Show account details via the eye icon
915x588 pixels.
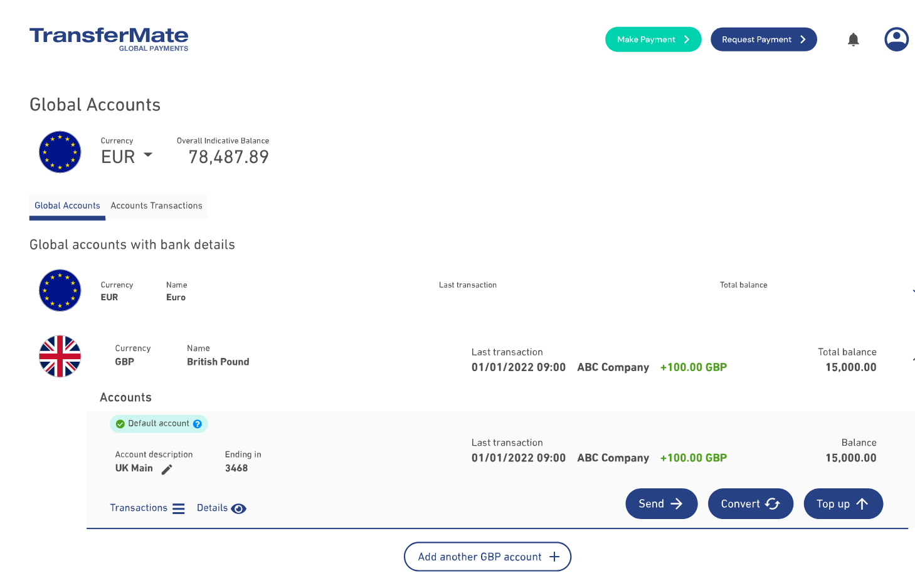239,508
